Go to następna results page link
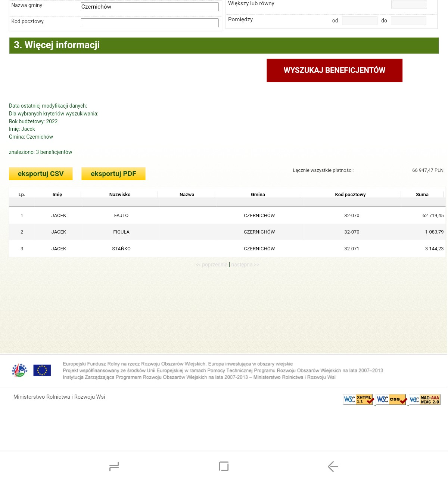 coord(245,265)
